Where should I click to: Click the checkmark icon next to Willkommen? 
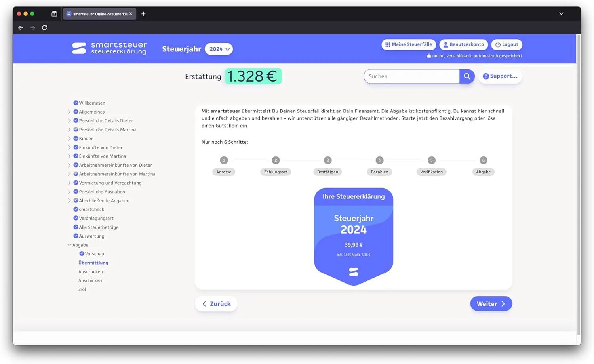pos(76,103)
